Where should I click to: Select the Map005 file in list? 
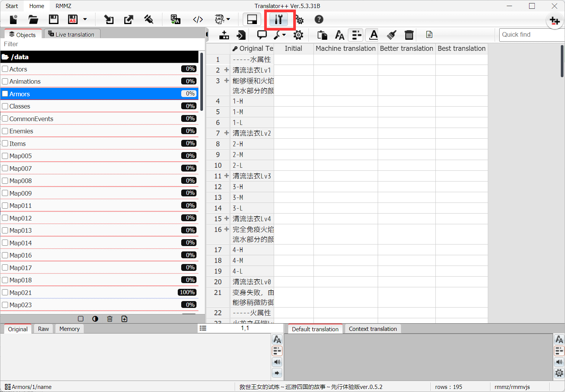(99, 156)
